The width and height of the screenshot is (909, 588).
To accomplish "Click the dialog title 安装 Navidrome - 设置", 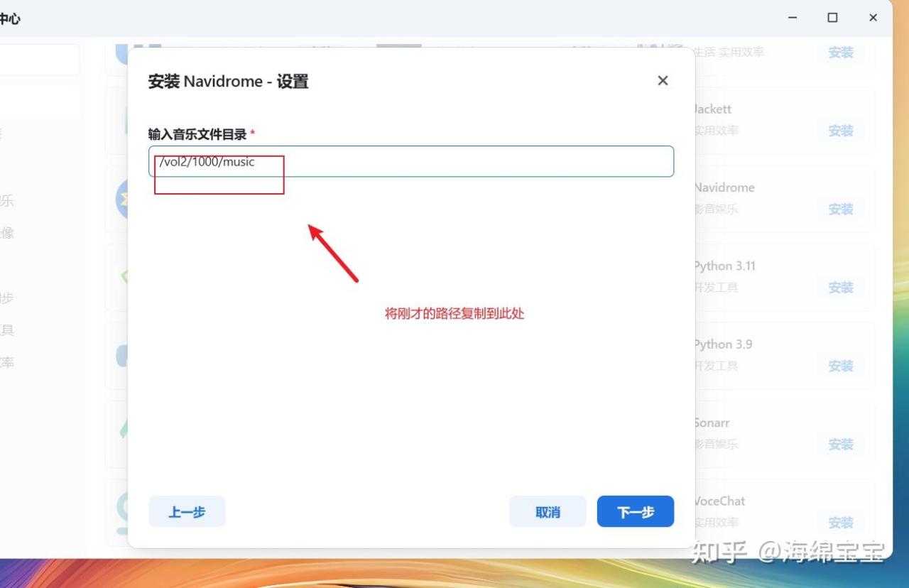I will click(228, 81).
